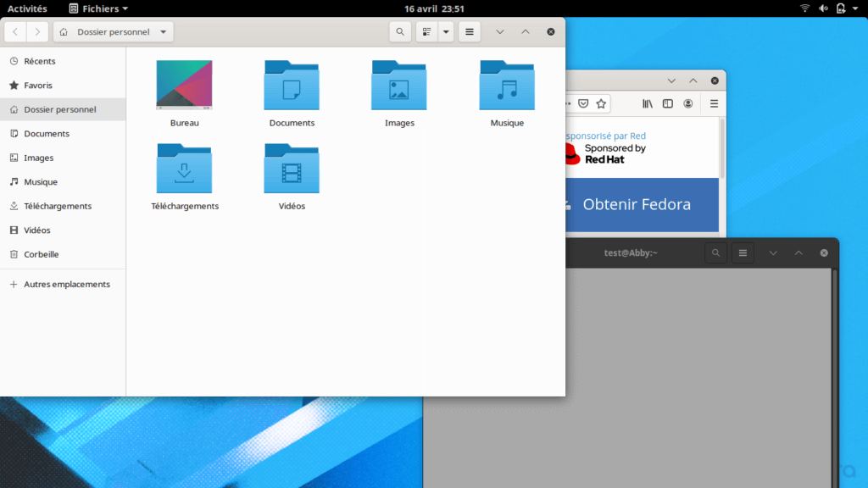Select Images in the sidebar
Viewport: 868px width, 488px height.
[x=63, y=158]
